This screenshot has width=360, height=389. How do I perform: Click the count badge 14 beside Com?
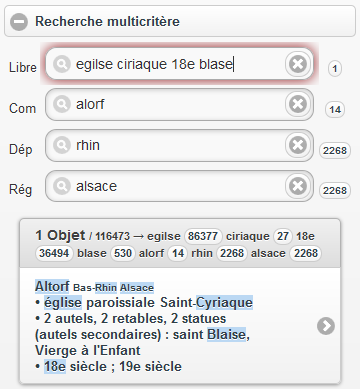pos(335,109)
